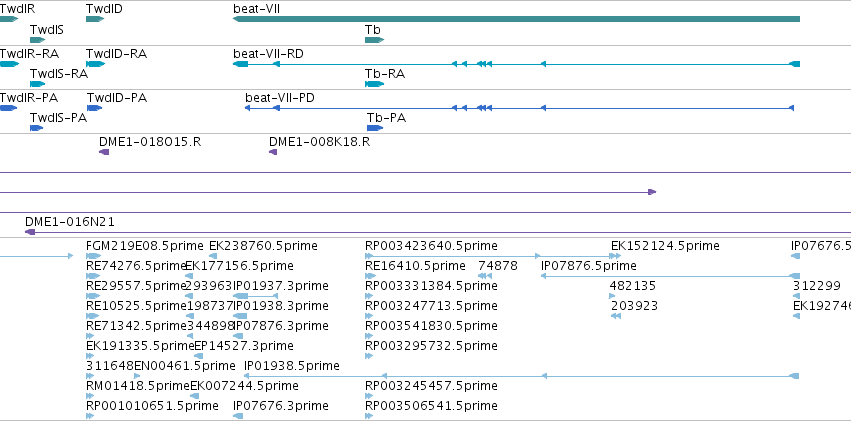
Task: Click the 311648 feature label
Action: click(109, 366)
